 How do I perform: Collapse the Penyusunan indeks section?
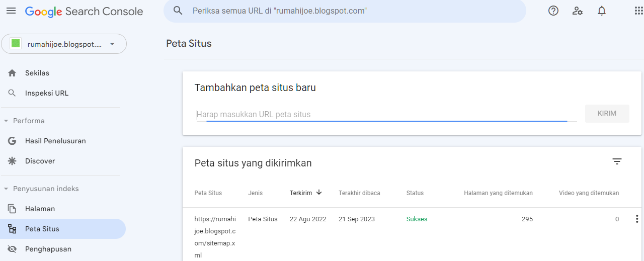(6, 189)
